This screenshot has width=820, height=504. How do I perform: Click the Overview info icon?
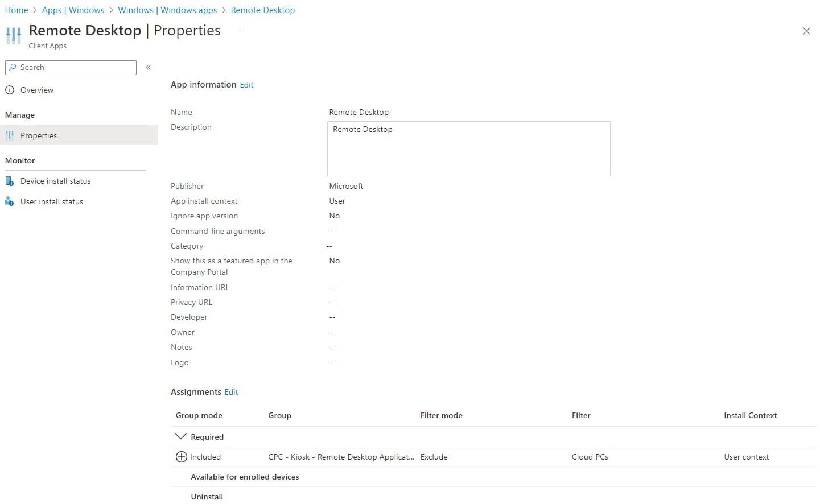click(x=10, y=90)
